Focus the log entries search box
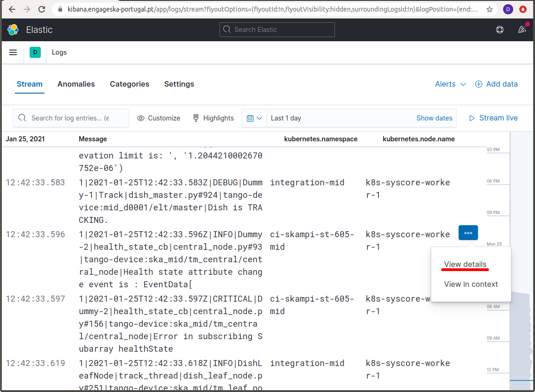535x392 pixels. (x=71, y=118)
